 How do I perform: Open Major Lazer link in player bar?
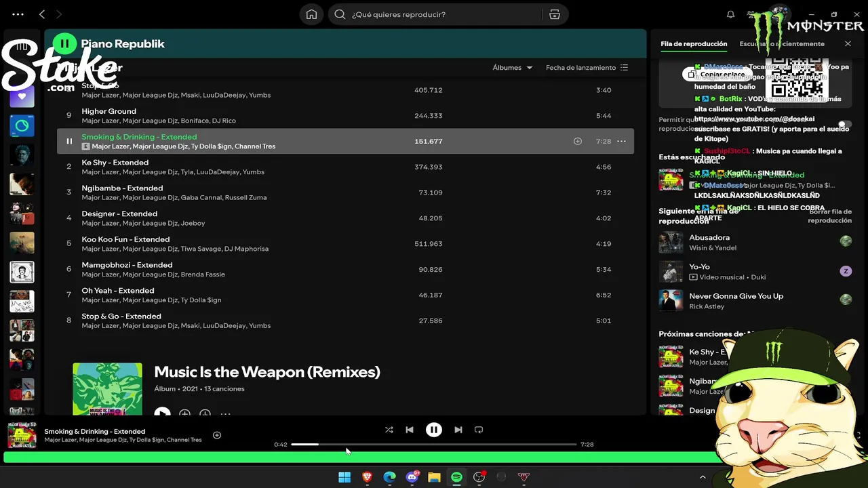pyautogui.click(x=60, y=440)
